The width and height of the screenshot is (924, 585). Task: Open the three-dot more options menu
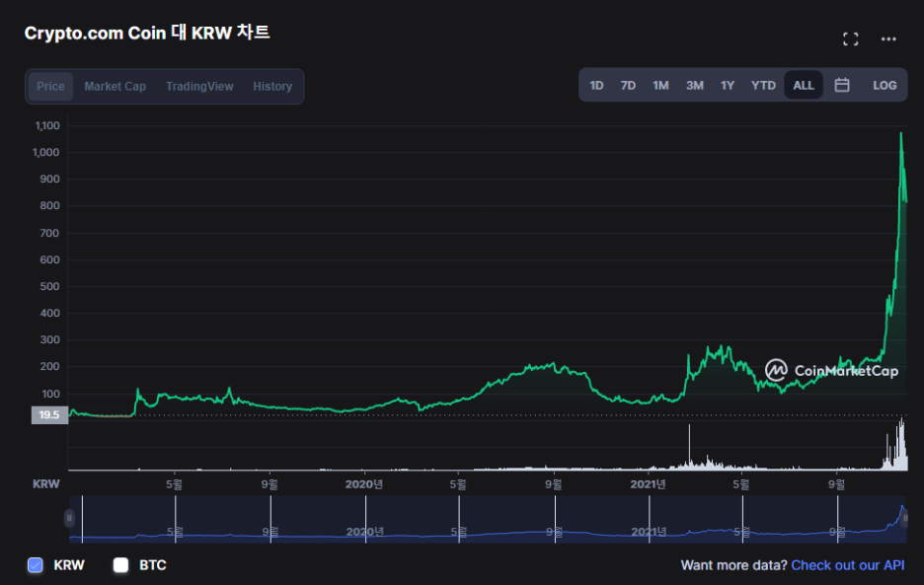(888, 39)
